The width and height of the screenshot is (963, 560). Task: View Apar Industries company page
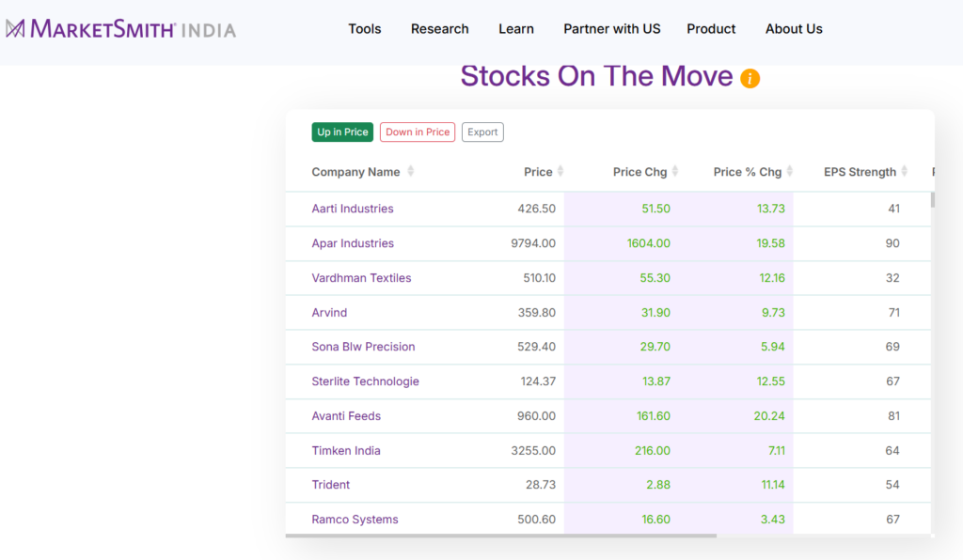(352, 243)
